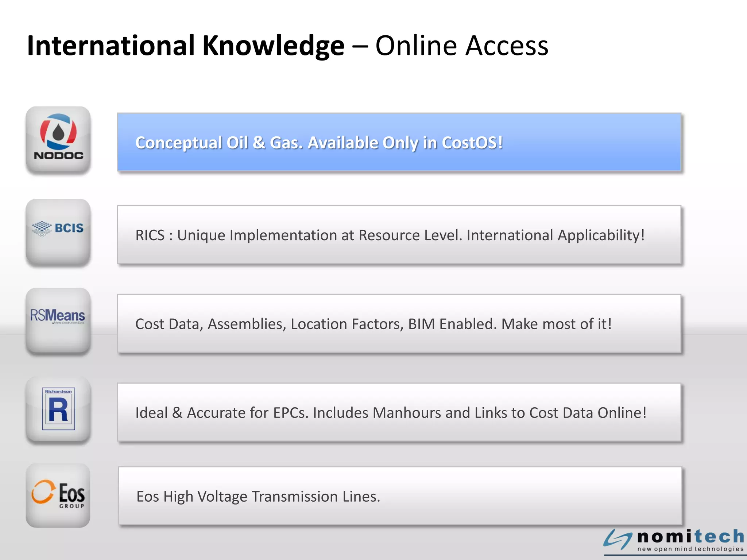Select the Eos Group logo icon
This screenshot has width=747, height=560.
[x=58, y=495]
